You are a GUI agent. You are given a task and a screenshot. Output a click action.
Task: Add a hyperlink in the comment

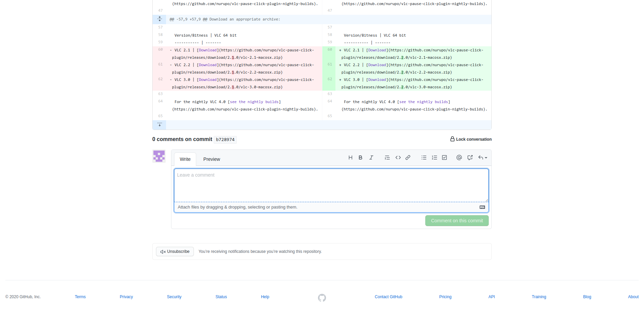pos(408,157)
